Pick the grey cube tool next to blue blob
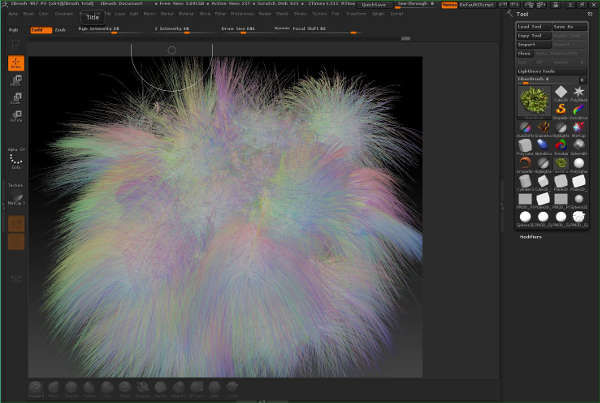The height and width of the screenshot is (403, 600). click(x=525, y=145)
